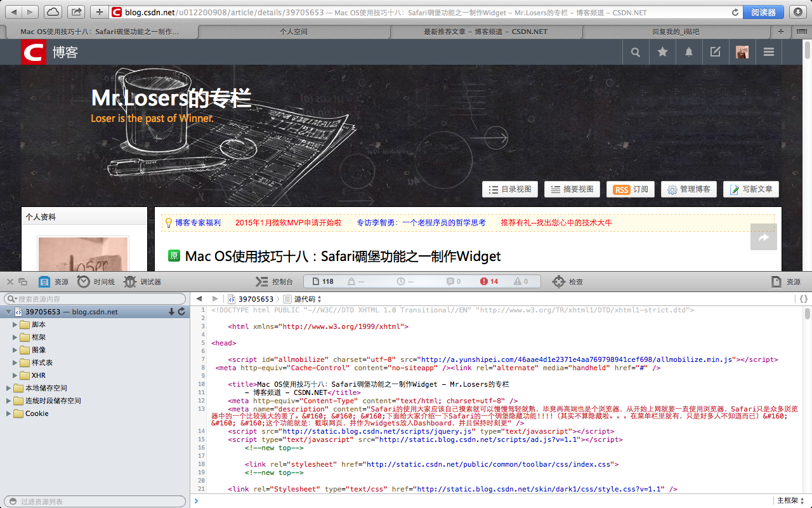Screen dimensions: 812x508
Task: Open 管理博客 button
Action: pyautogui.click(x=689, y=189)
